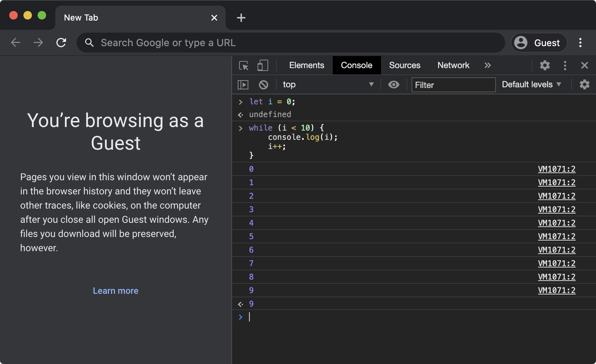Screen dimensions: 596x364
Task: Click the logged value 5
Action: click(x=251, y=237)
